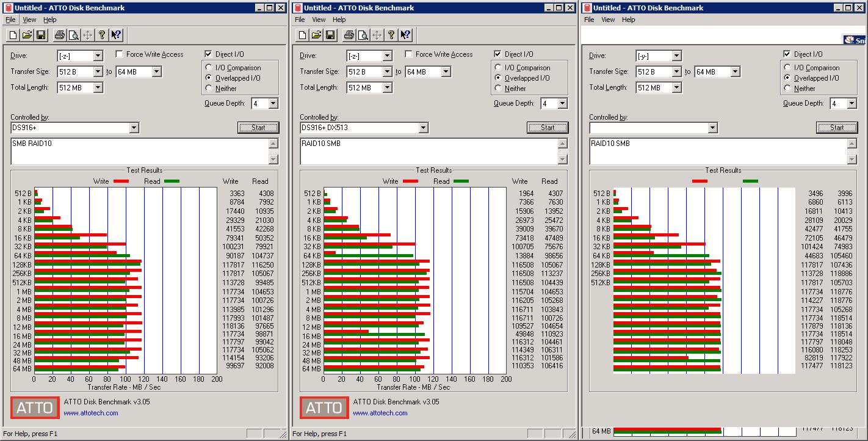This screenshot has width=868, height=441.
Task: Toggle Direct I/O checkbox in middle DX513 window
Action: (498, 54)
